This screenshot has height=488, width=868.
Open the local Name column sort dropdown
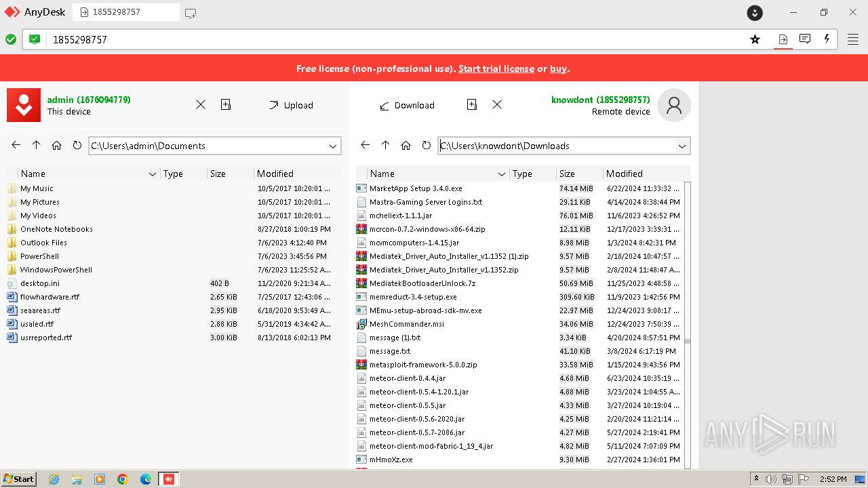pyautogui.click(x=153, y=174)
